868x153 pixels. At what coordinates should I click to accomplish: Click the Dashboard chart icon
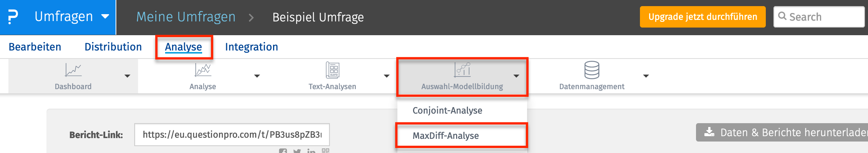pyautogui.click(x=73, y=70)
